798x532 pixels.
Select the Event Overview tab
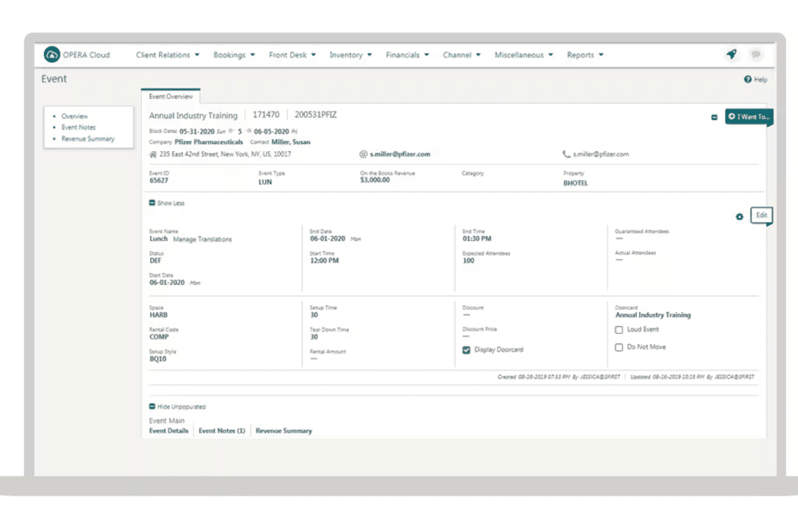click(x=170, y=96)
